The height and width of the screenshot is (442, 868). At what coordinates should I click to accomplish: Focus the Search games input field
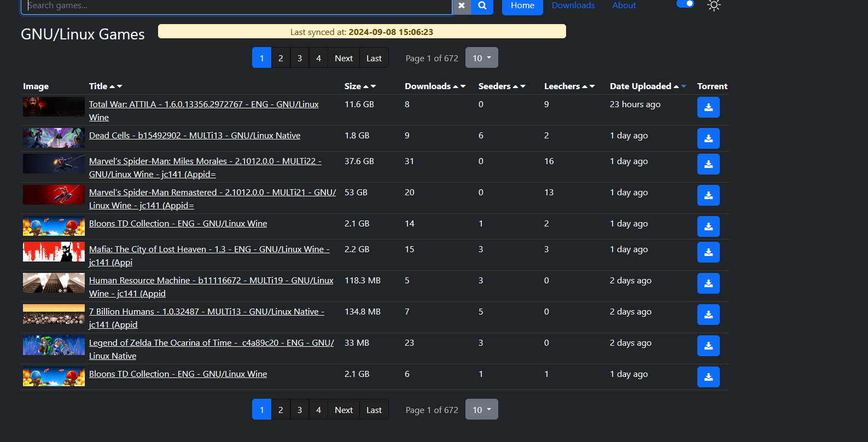(x=237, y=6)
